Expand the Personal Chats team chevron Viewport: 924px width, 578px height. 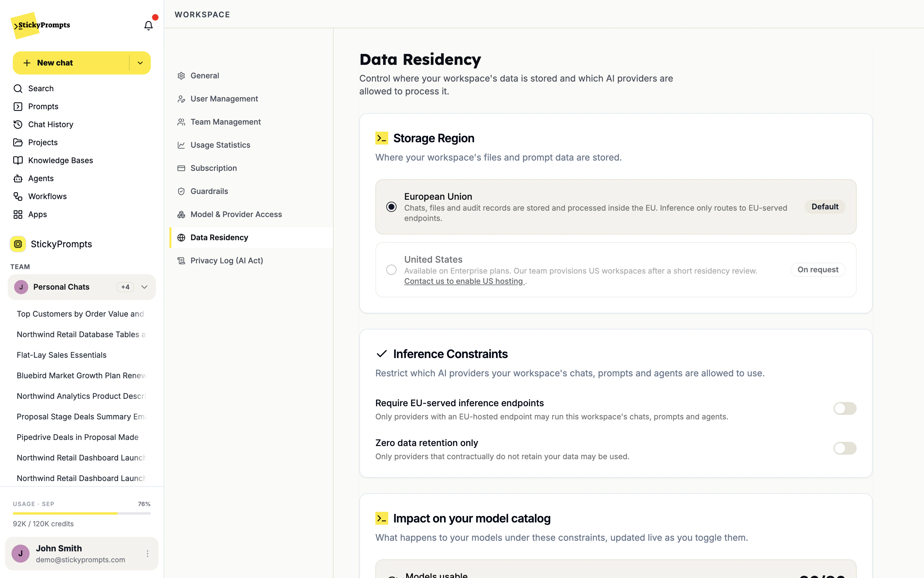(x=144, y=287)
